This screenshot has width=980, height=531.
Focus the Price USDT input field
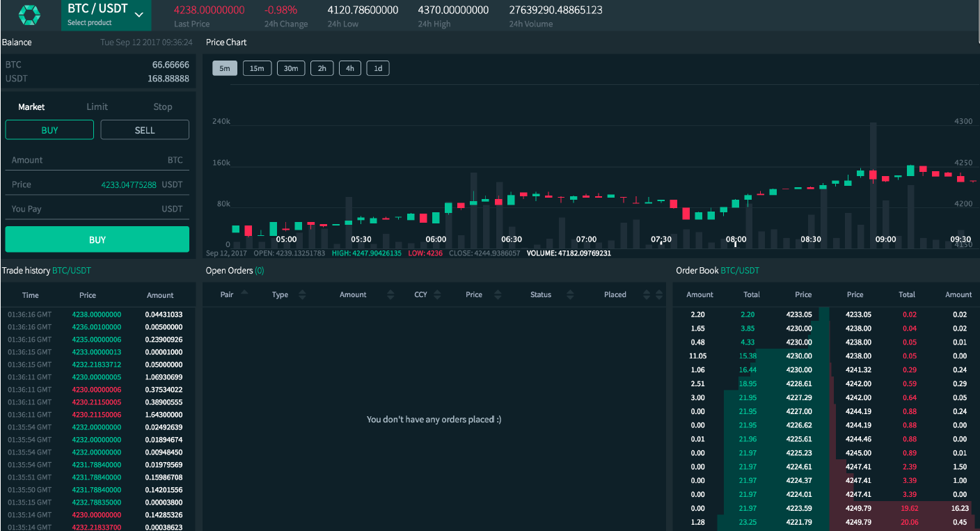click(x=97, y=184)
